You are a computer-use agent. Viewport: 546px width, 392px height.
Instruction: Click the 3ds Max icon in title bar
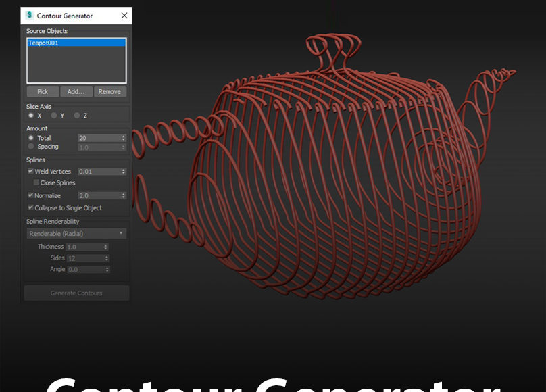coord(30,16)
